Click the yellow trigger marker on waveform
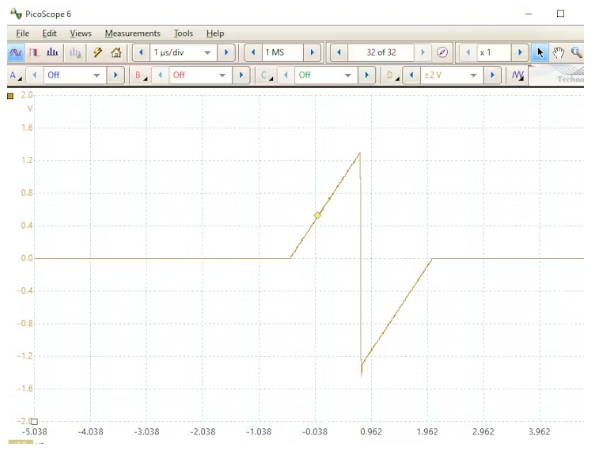Screen dimensions: 600x451 pos(318,215)
